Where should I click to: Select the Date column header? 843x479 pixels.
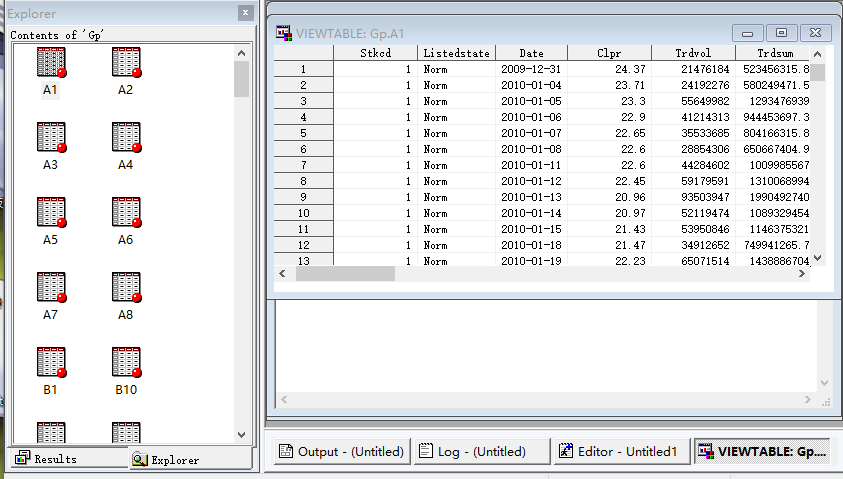point(531,53)
